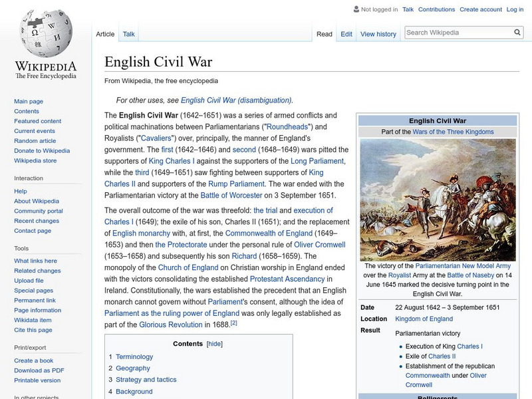
Task: Follow the Cavaliers link
Action: [x=156, y=138]
